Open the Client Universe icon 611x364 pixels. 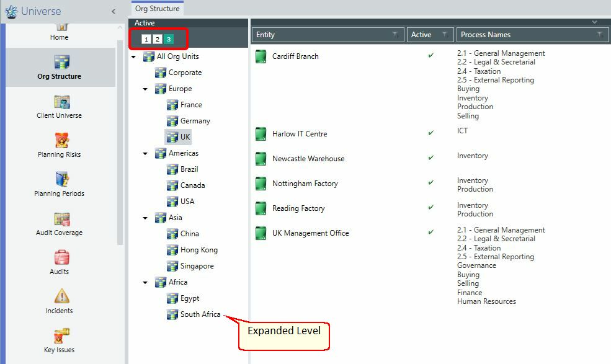(x=61, y=102)
